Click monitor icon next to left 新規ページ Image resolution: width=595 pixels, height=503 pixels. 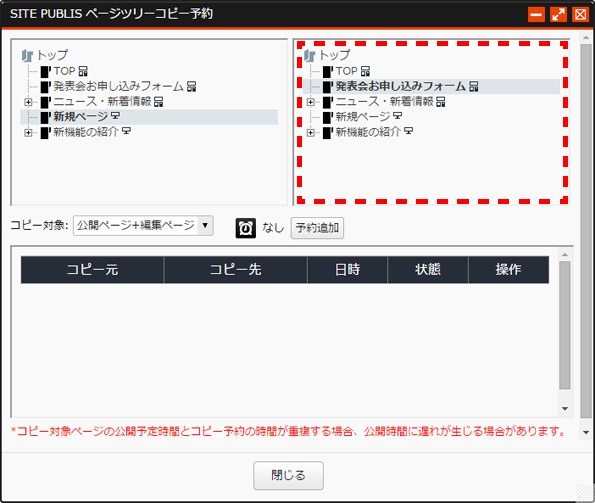(x=115, y=116)
